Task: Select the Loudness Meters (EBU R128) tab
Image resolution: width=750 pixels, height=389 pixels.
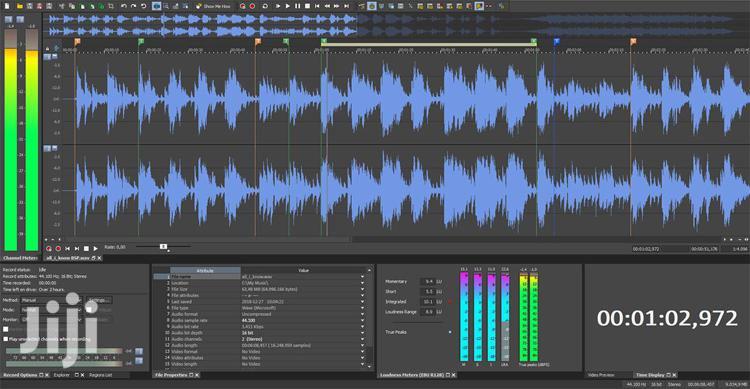Action: click(x=412, y=375)
